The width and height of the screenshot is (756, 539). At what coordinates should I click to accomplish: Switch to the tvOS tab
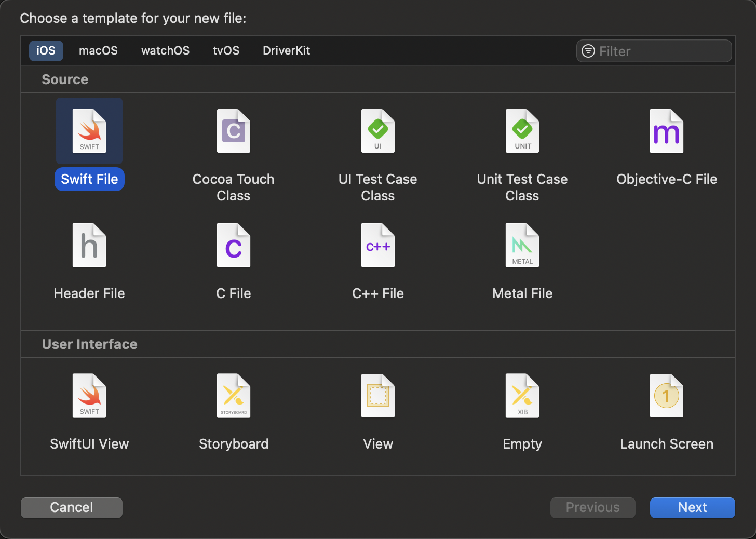pyautogui.click(x=226, y=50)
